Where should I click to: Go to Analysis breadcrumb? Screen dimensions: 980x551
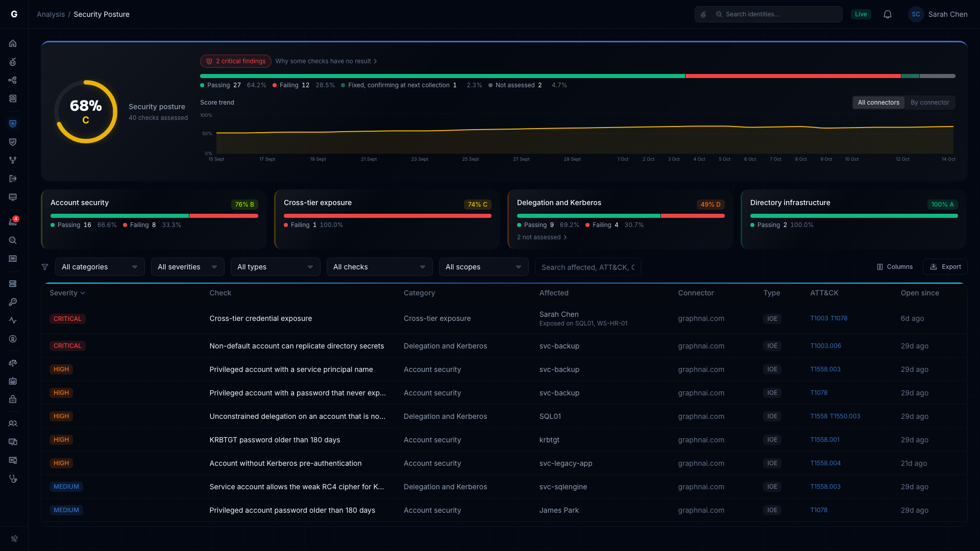[x=51, y=14]
